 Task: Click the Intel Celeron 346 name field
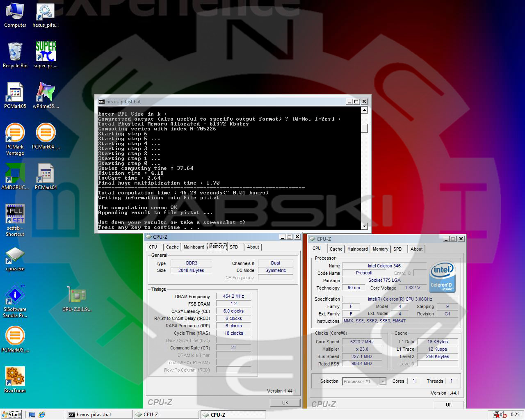tap(384, 266)
